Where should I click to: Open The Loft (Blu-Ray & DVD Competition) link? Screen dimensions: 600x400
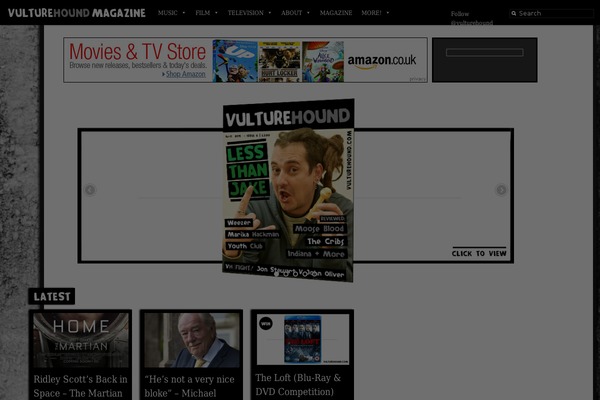298,385
